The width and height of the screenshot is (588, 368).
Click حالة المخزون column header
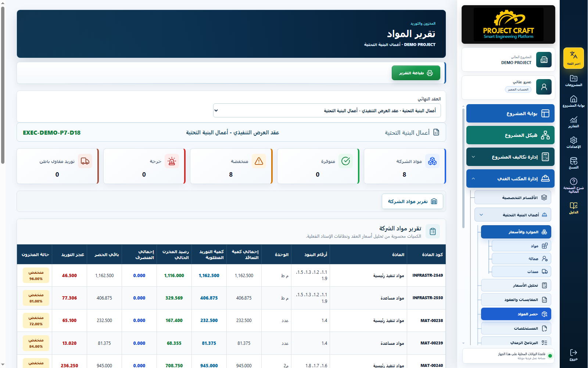pyautogui.click(x=35, y=255)
